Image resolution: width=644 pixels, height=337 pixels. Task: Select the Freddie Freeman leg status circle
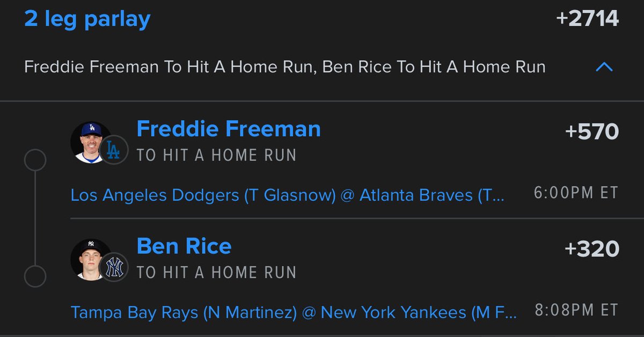35,160
